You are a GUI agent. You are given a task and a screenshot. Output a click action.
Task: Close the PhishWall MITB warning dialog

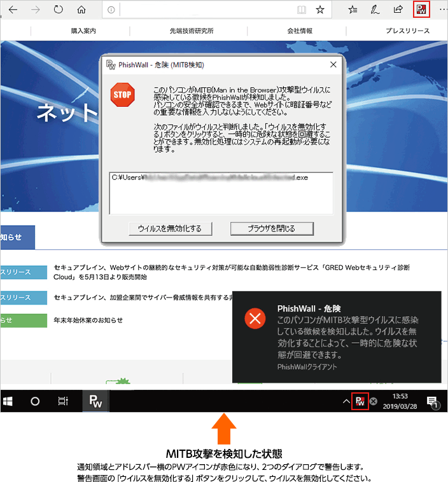coord(333,65)
